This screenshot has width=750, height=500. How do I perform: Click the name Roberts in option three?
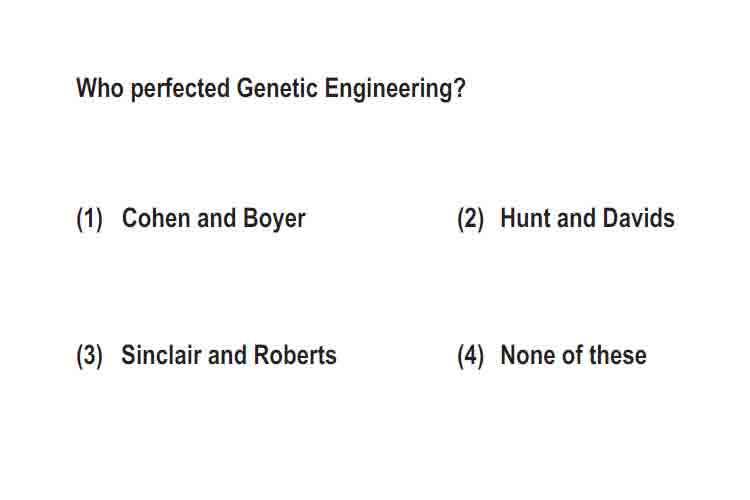(x=295, y=355)
